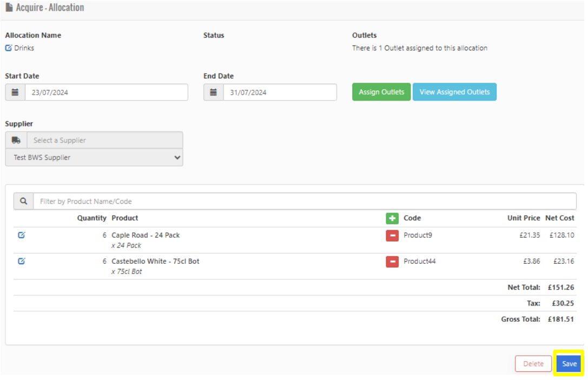Edit the Castebello White - 75cl Bot row

(22, 261)
